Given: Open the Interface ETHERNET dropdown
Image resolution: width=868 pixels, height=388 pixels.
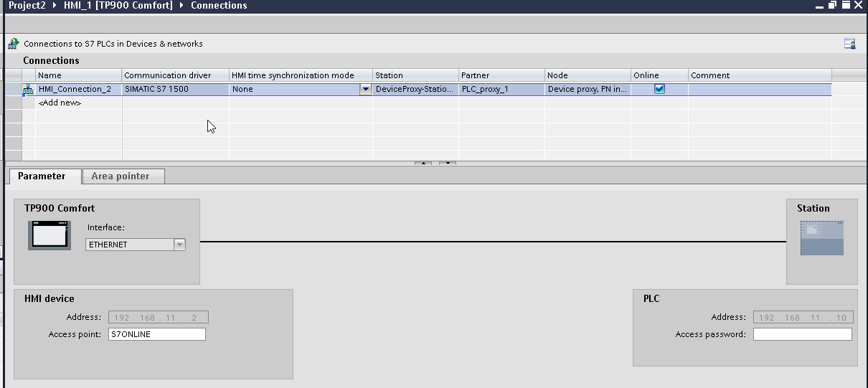Looking at the screenshot, I should pos(179,245).
